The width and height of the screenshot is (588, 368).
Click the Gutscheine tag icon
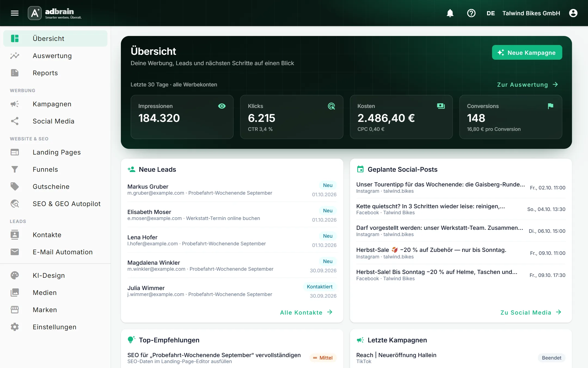(x=15, y=186)
